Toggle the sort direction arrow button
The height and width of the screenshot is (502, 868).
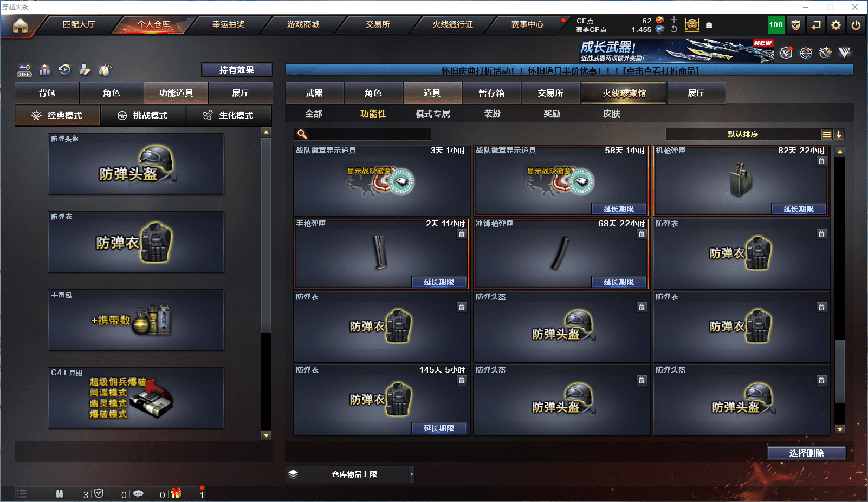(x=838, y=134)
